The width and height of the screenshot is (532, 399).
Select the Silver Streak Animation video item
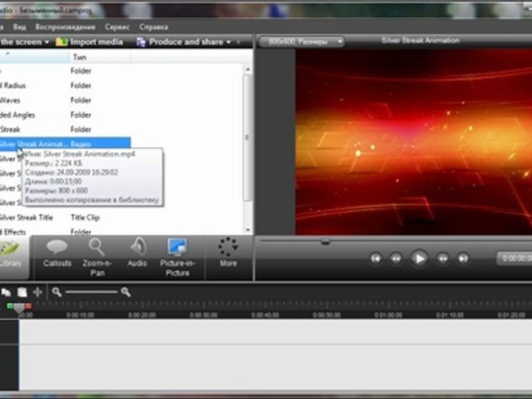[x=65, y=144]
